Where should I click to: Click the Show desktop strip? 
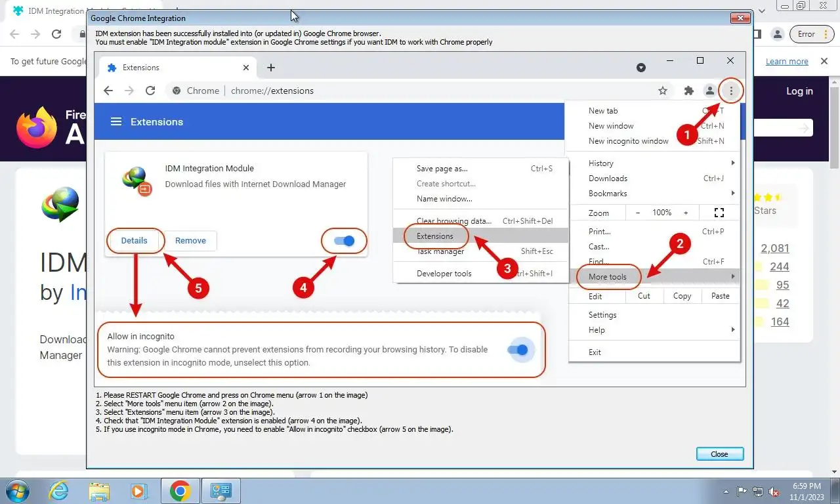tap(835, 491)
